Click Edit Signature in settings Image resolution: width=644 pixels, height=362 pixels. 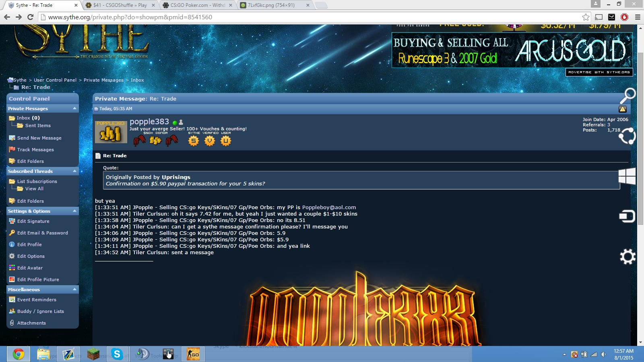coord(33,221)
